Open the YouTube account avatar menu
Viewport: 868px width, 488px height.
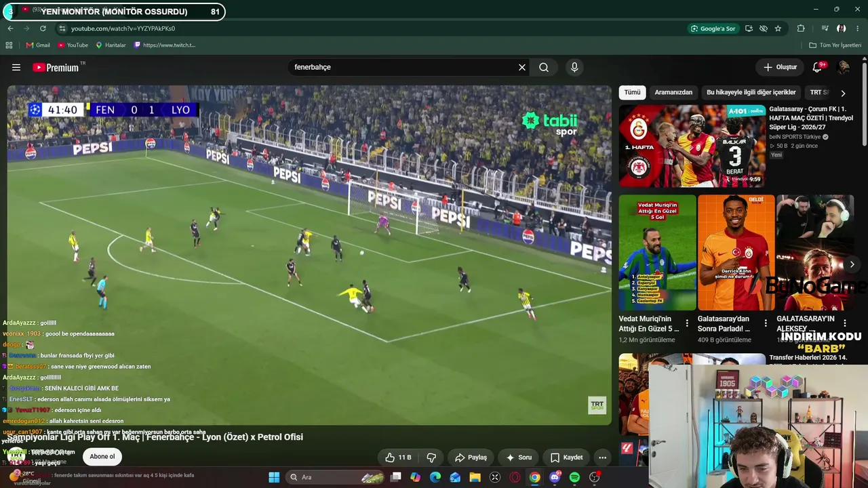[844, 67]
